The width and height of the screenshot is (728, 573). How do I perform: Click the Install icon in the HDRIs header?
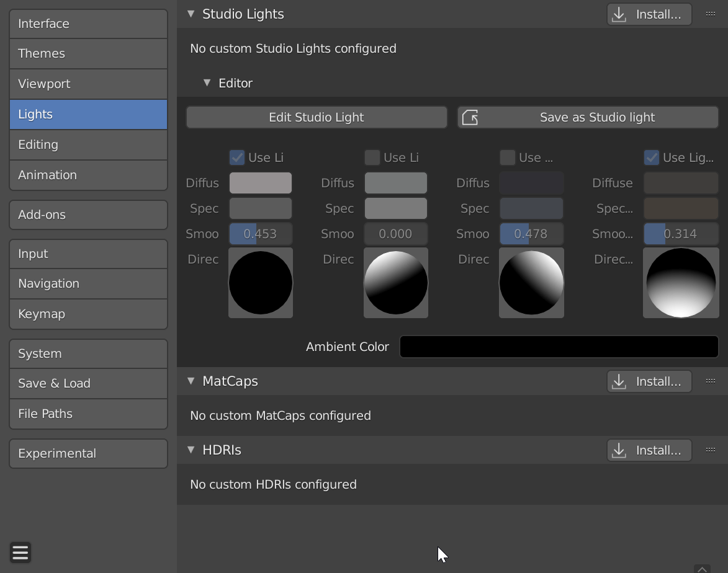pyautogui.click(x=619, y=450)
